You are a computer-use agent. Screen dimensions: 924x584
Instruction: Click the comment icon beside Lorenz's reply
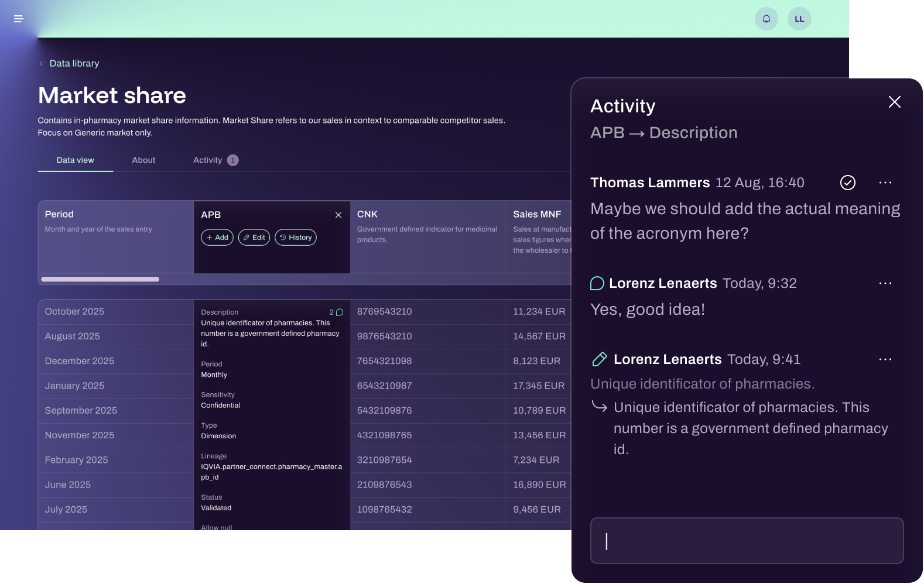pyautogui.click(x=597, y=284)
